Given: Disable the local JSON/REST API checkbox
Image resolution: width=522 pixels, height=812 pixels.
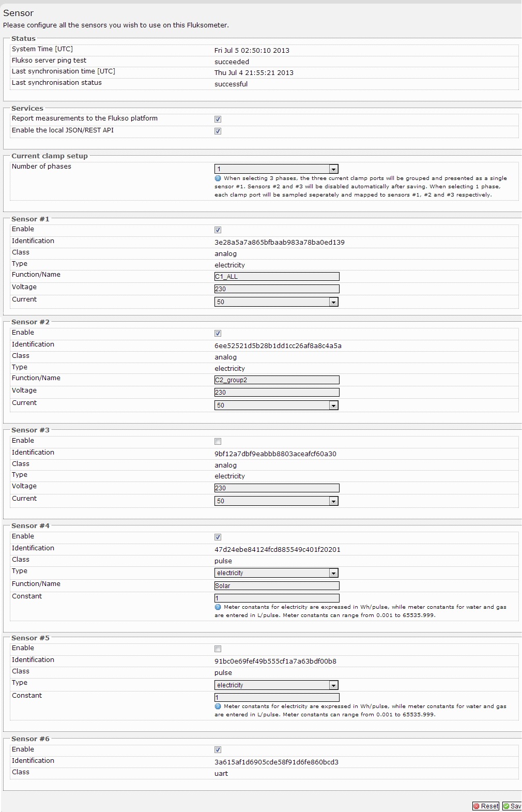Looking at the screenshot, I should 218,131.
